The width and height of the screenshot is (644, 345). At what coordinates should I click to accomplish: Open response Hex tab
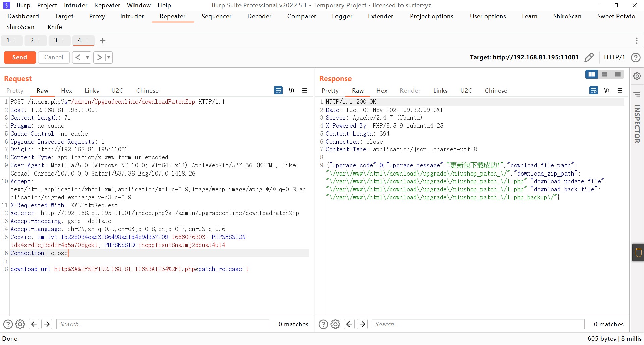[382, 91]
